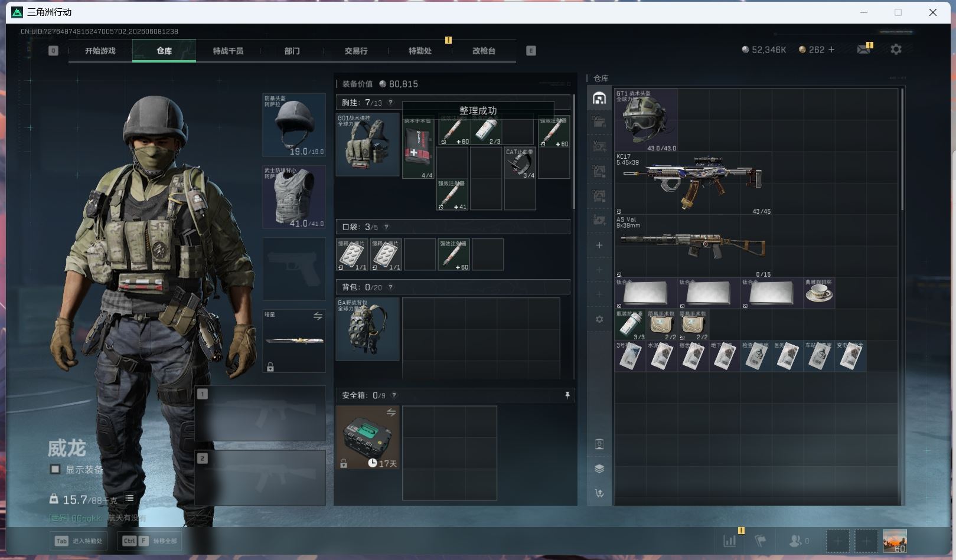Go to the 部门 tab
The height and width of the screenshot is (560, 956).
tap(292, 51)
